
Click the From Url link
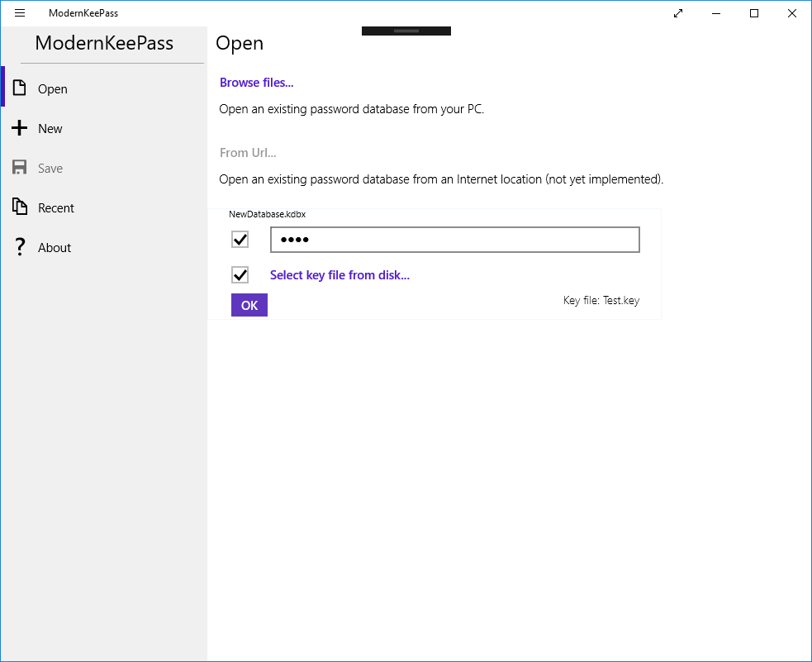[248, 153]
